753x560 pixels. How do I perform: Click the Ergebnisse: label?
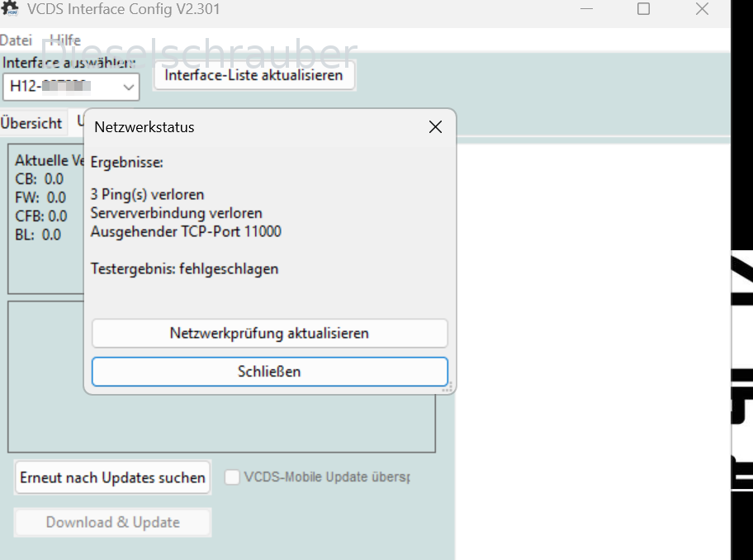tap(127, 163)
